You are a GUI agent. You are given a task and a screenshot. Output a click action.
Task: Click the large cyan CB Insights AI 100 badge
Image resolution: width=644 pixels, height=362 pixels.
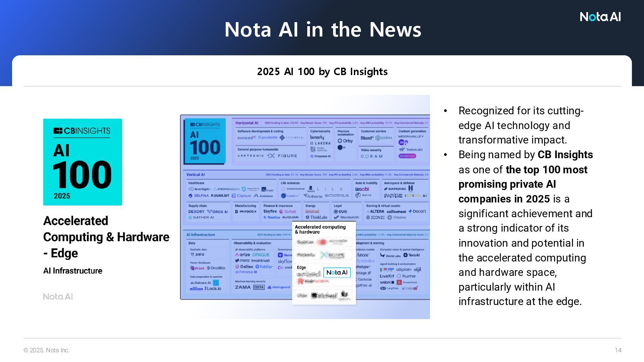83,162
